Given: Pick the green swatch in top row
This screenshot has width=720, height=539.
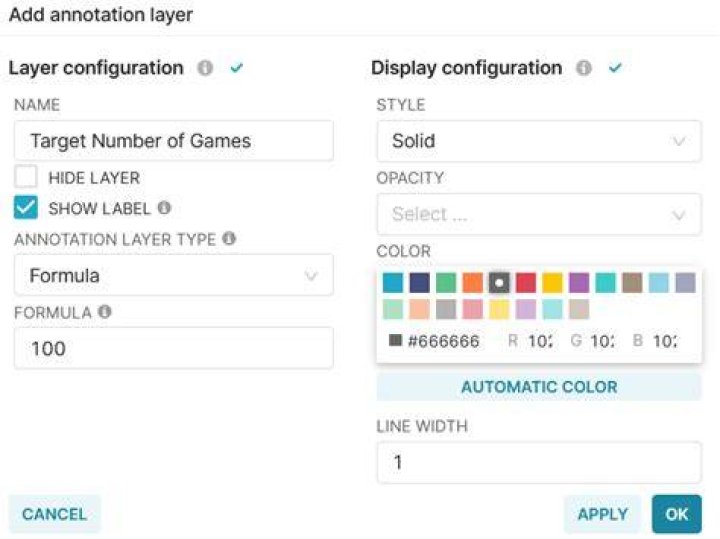Looking at the screenshot, I should coord(446,283).
